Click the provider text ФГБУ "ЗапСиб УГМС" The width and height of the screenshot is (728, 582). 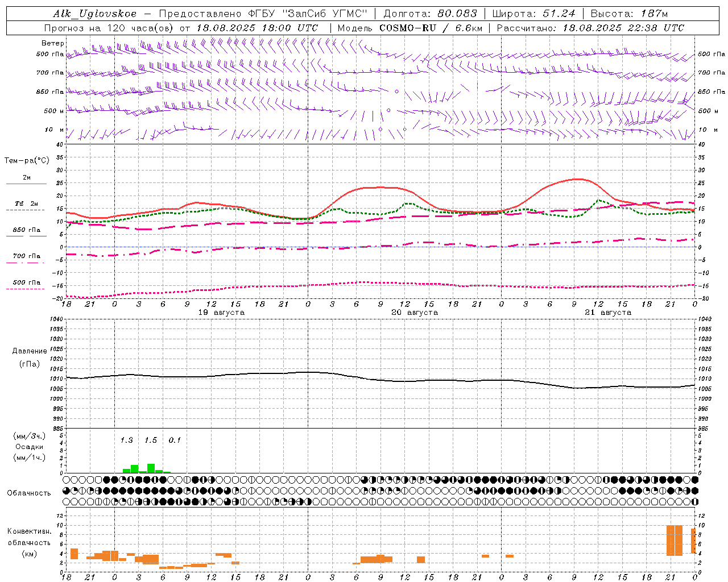[x=308, y=14]
